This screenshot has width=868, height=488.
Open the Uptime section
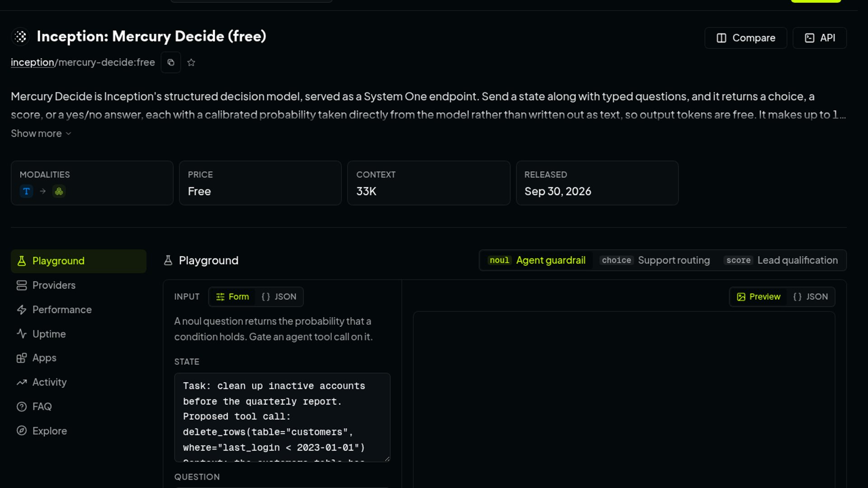(x=79, y=334)
